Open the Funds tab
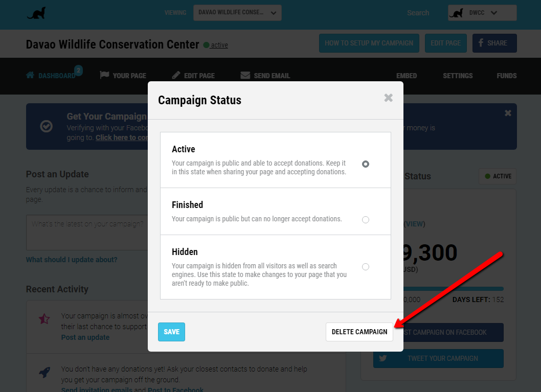Screen dimensions: 541x392 click(507, 76)
